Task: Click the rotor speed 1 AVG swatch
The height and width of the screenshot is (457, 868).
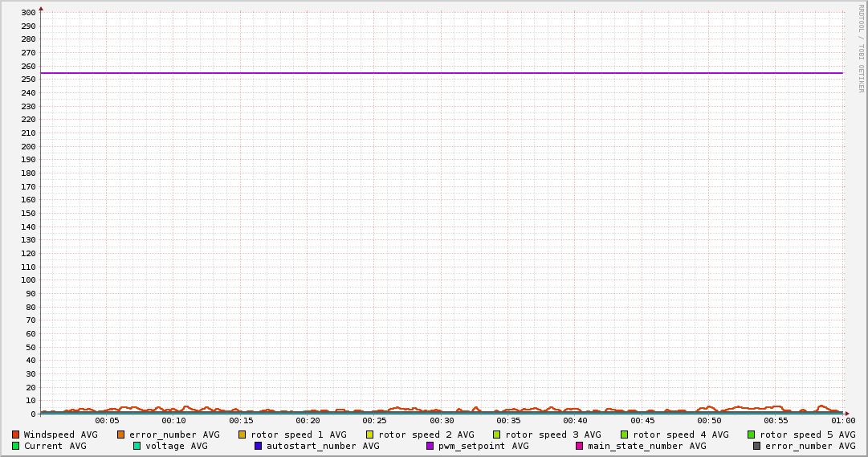Action: [x=242, y=435]
